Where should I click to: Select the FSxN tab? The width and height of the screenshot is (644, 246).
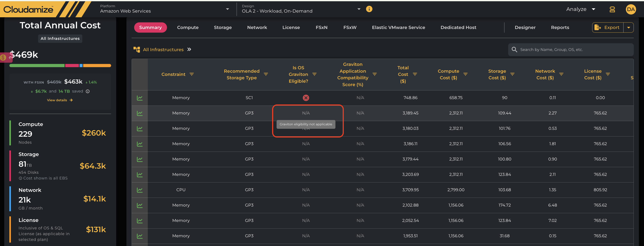pyautogui.click(x=322, y=27)
